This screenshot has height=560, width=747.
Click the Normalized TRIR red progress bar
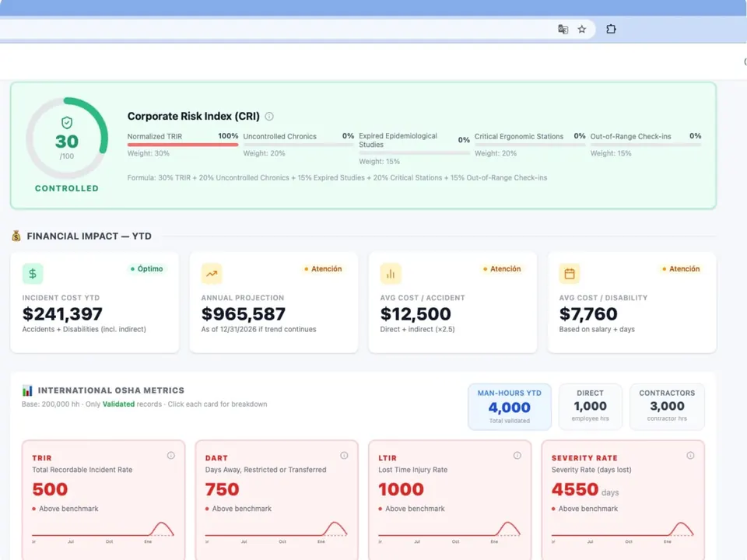183,145
